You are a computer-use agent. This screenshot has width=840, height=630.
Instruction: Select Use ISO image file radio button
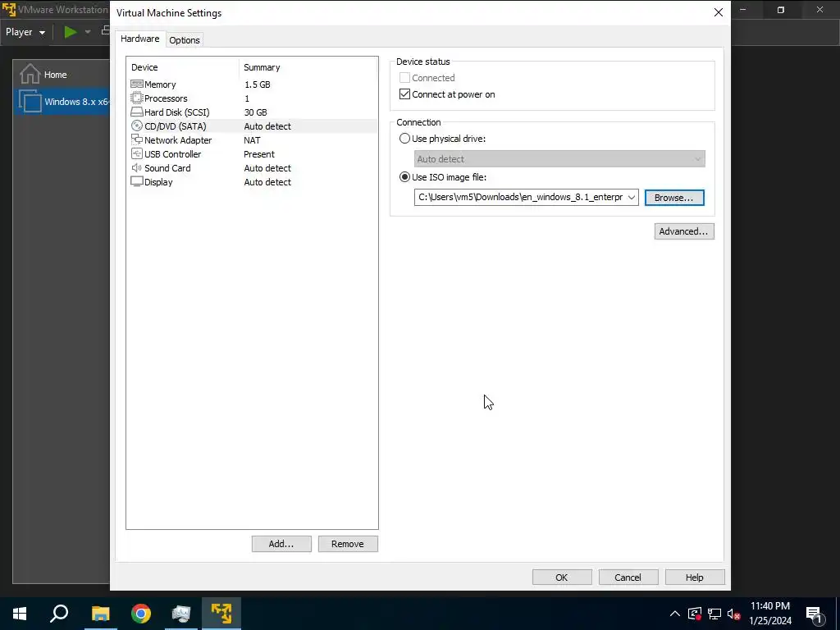coord(404,177)
